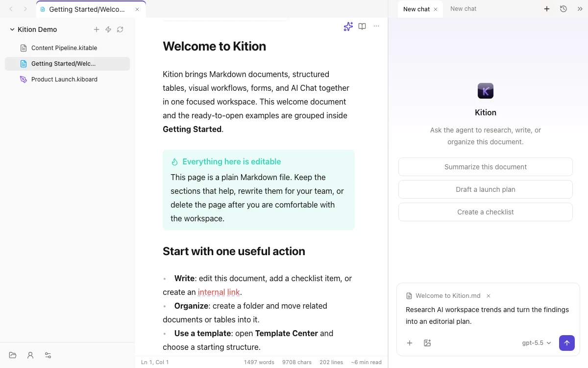Screen dimensions: 588x368
Task: Click the Product Launch kiboard icon
Action: [24, 79]
